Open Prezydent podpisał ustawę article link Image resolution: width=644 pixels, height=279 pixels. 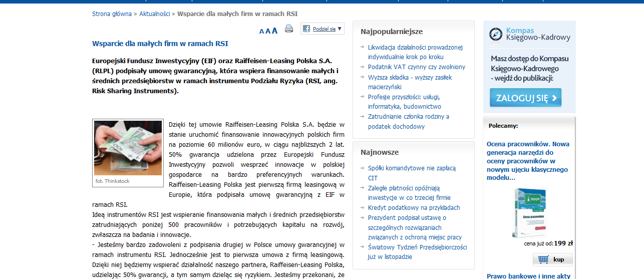coord(415,227)
